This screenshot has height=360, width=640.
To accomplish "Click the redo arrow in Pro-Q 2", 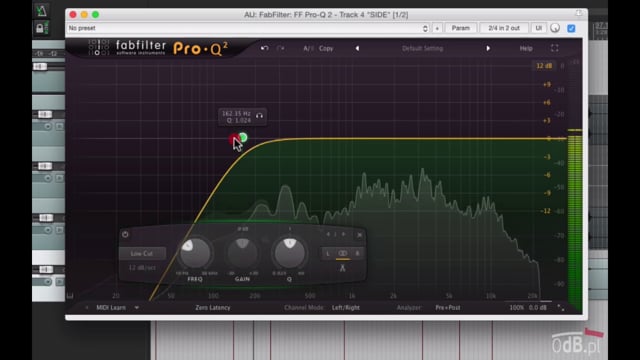I will click(x=280, y=48).
